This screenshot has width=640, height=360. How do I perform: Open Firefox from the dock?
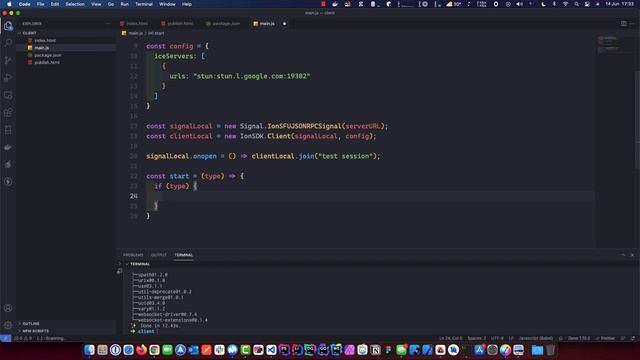click(x=141, y=350)
